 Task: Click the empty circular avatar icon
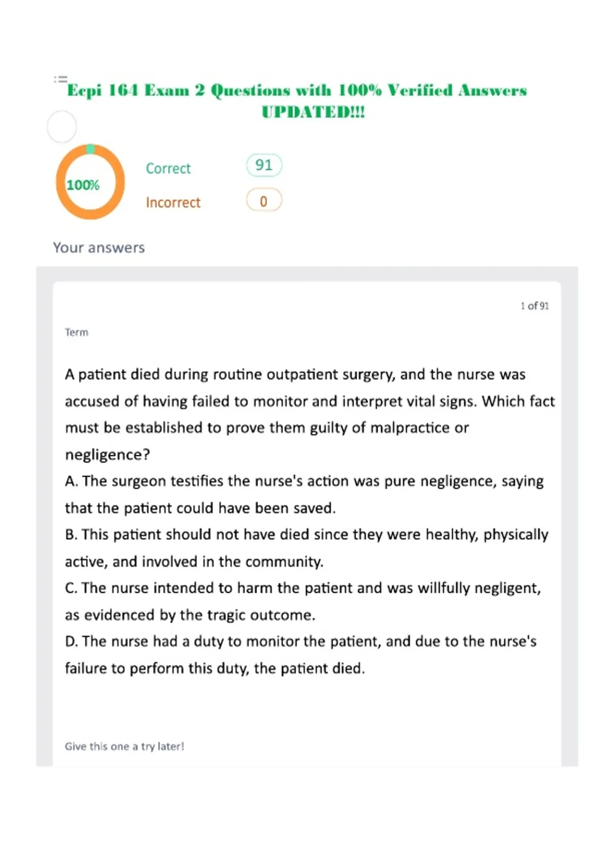(x=62, y=127)
